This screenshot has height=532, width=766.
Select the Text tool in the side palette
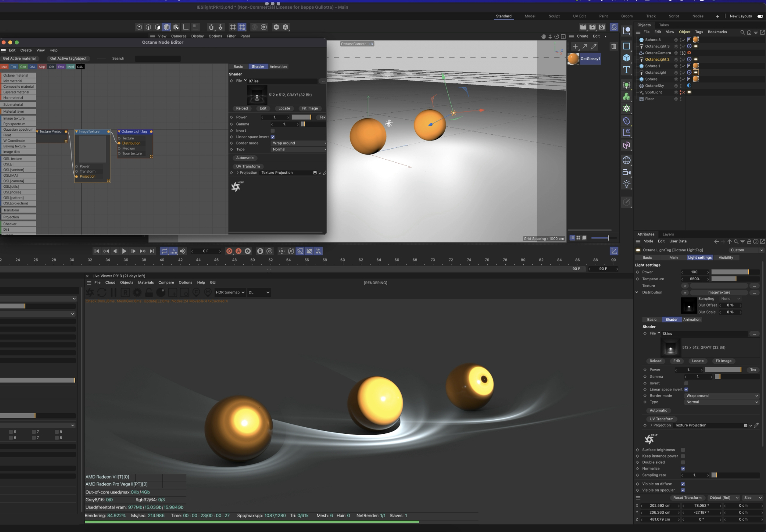(627, 70)
